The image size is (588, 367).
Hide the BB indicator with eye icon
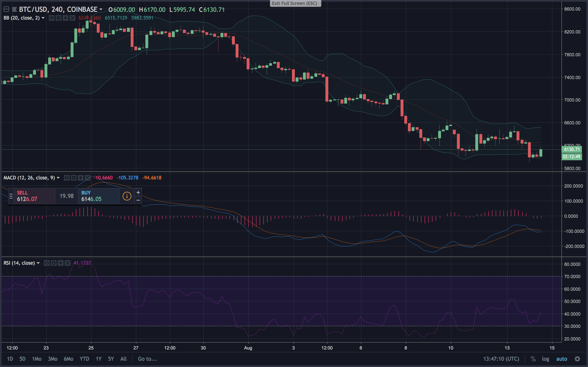point(51,18)
